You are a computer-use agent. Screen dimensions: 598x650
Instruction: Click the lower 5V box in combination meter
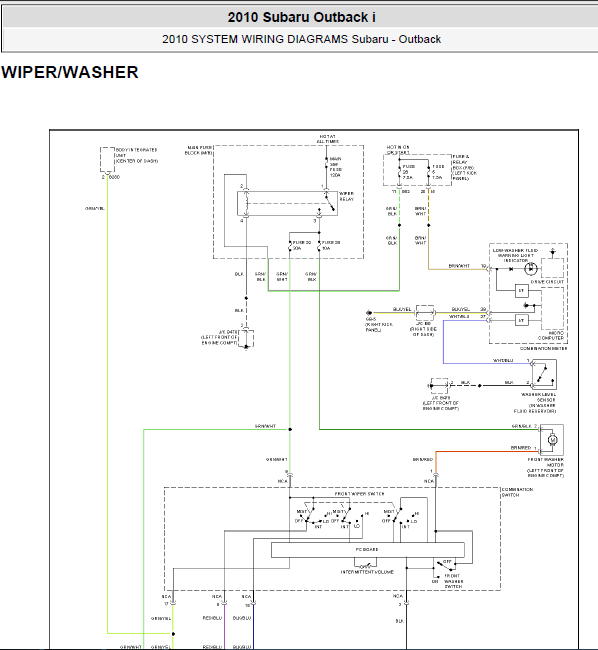click(x=521, y=320)
